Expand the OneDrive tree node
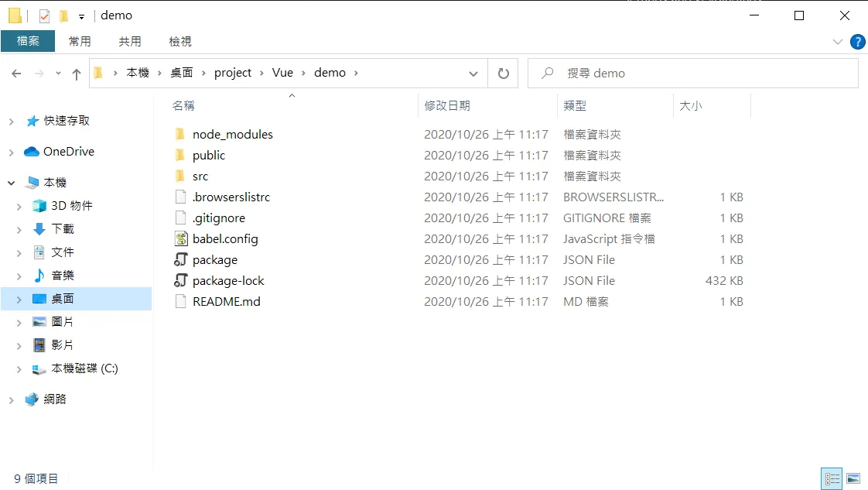This screenshot has height=490, width=868. pos(11,152)
